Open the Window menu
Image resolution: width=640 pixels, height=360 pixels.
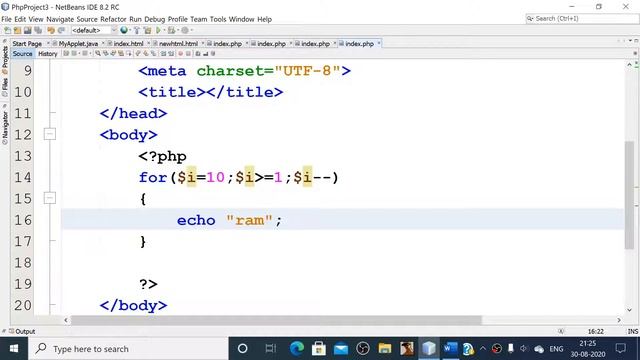click(x=242, y=19)
